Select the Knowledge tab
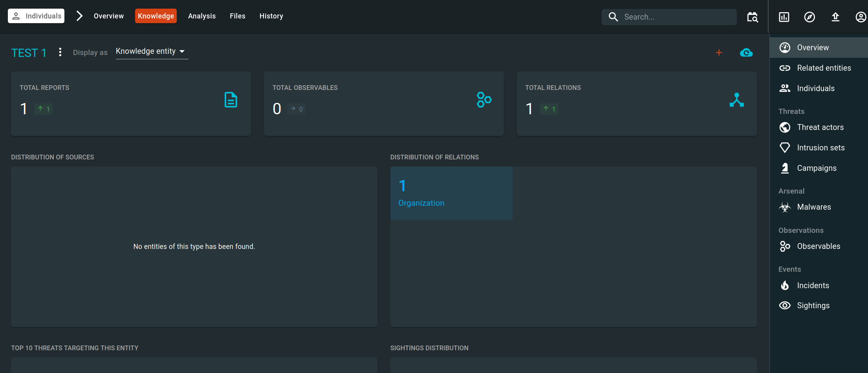 click(x=156, y=16)
